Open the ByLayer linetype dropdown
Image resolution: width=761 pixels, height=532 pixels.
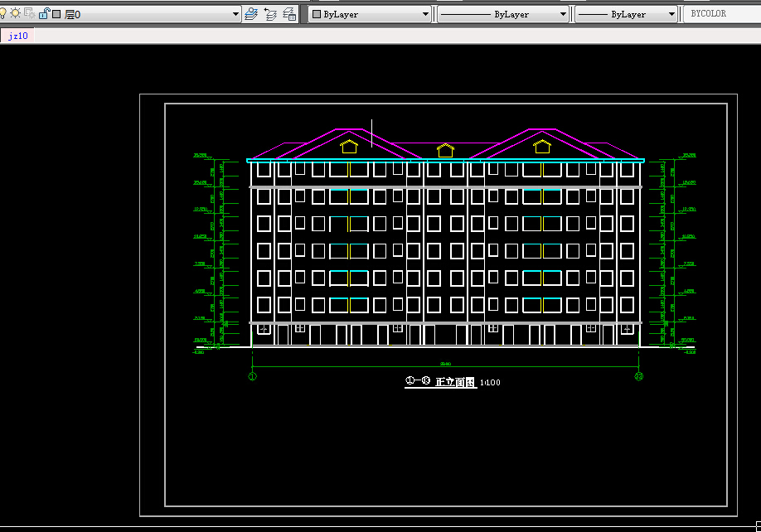click(563, 14)
